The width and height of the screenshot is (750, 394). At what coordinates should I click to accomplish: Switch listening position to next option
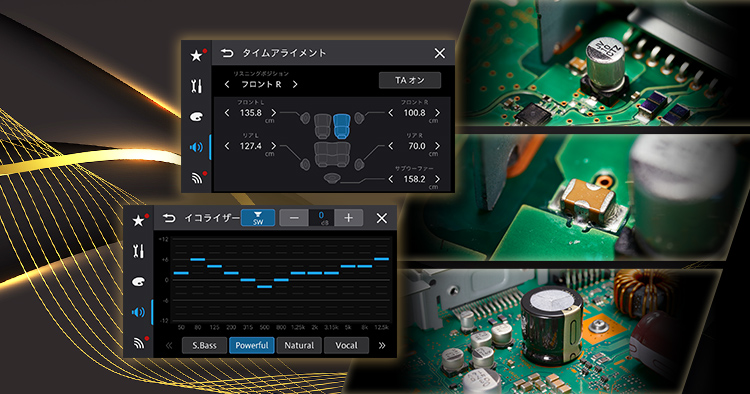click(295, 84)
